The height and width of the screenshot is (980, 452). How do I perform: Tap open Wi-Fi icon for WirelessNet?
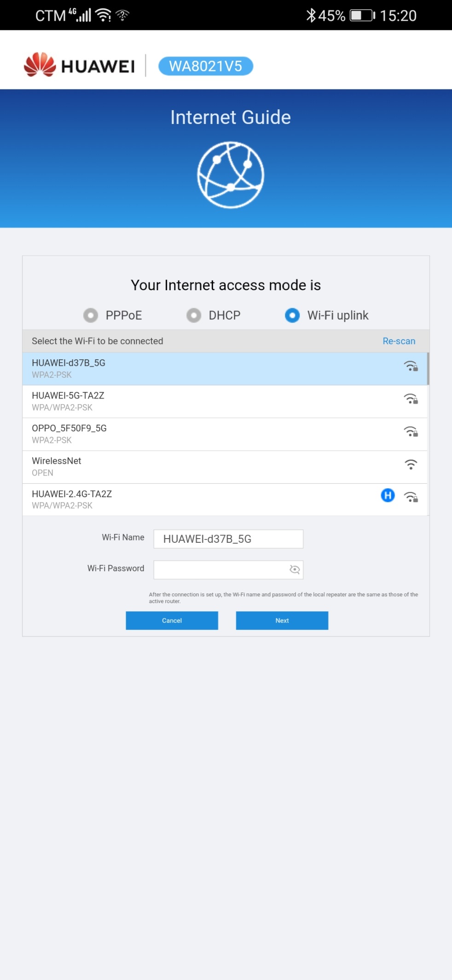point(411,464)
